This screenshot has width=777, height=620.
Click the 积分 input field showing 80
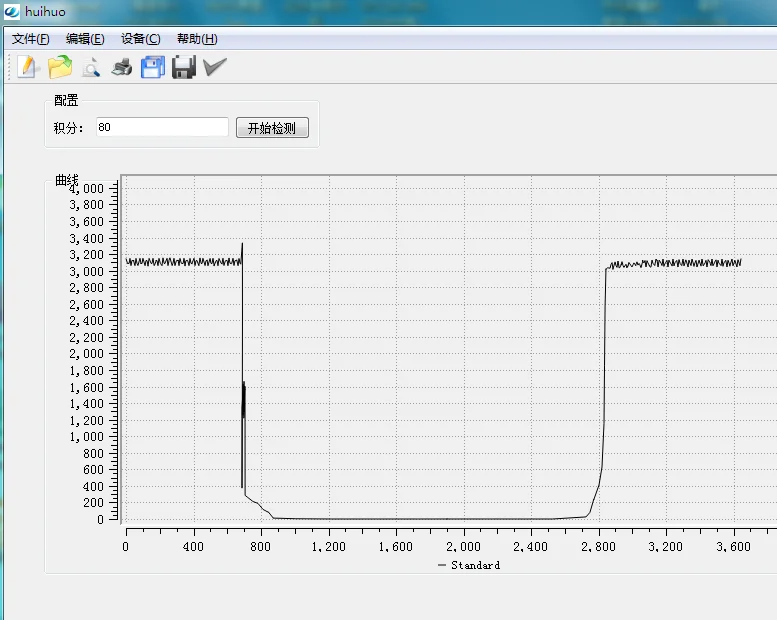[162, 127]
